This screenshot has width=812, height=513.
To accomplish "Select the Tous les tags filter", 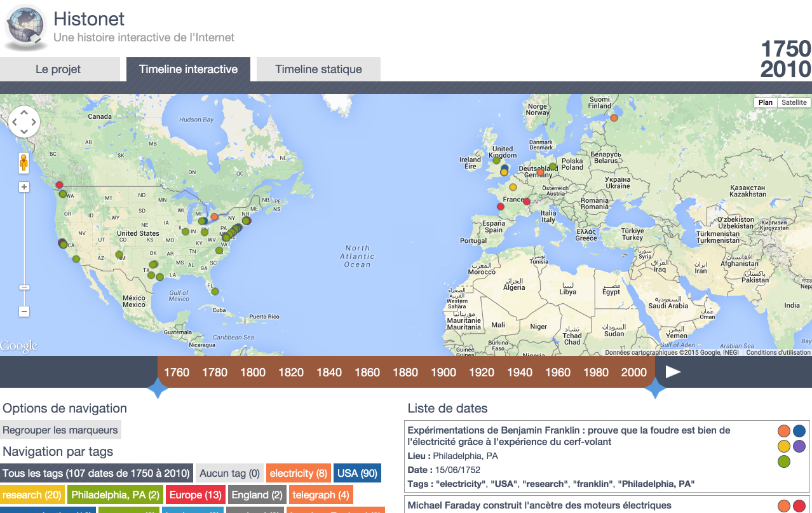I will tap(97, 473).
